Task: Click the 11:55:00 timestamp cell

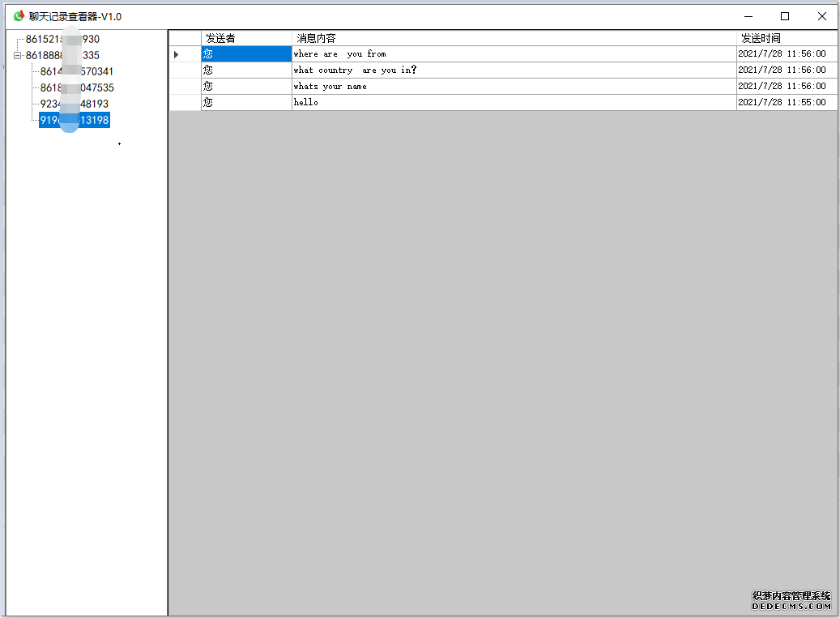Action: click(787, 103)
